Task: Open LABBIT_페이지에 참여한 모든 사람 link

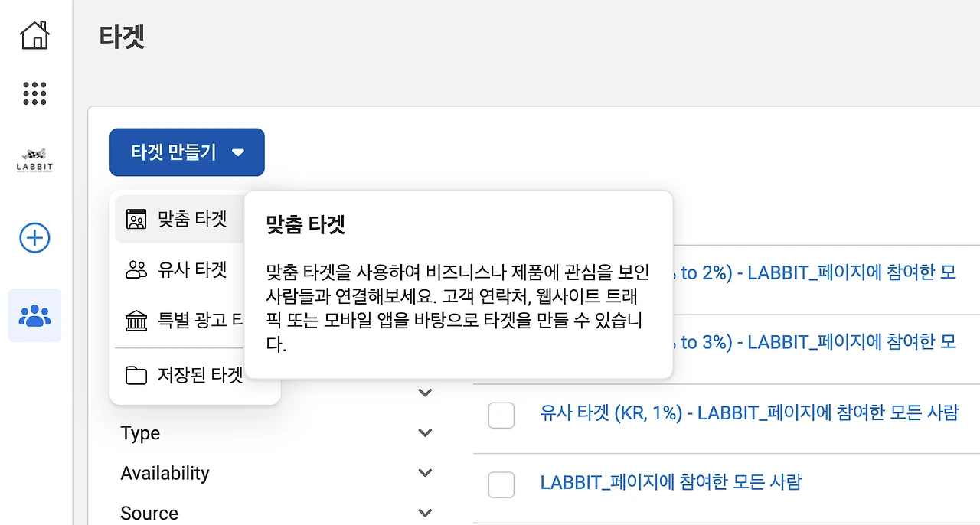Action: coord(671,482)
